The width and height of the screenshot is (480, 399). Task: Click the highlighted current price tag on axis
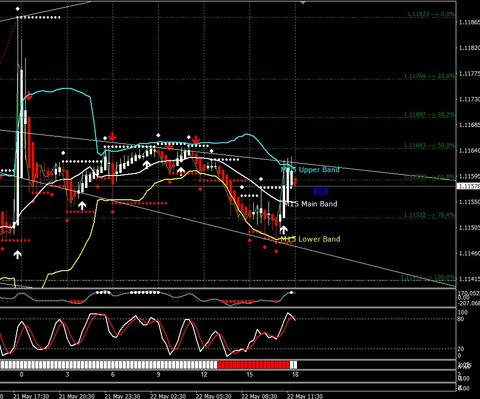pyautogui.click(x=469, y=186)
